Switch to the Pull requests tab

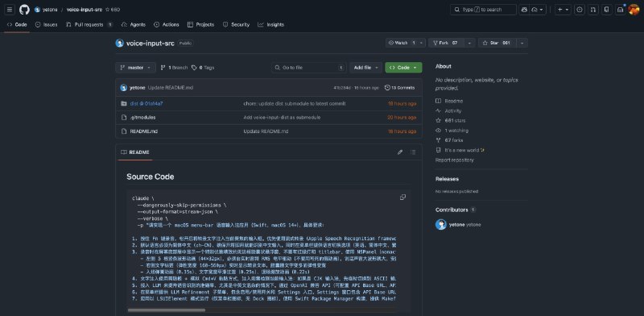tap(89, 25)
